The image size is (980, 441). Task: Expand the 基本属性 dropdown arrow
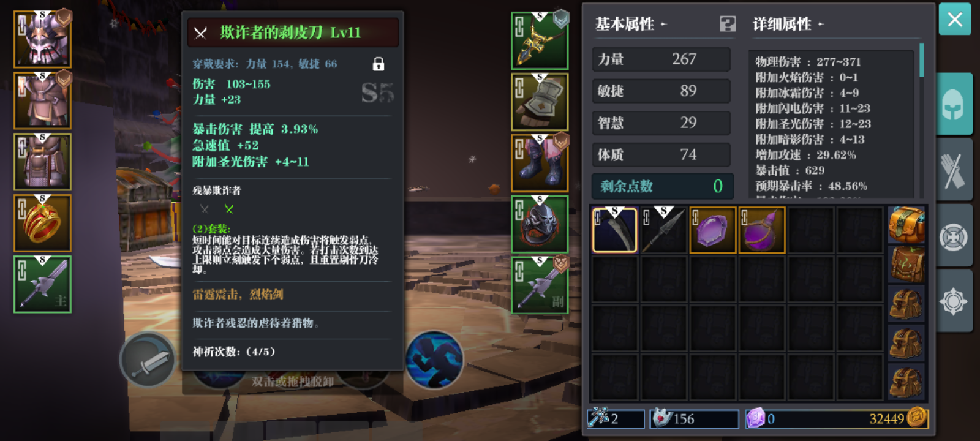point(664,24)
